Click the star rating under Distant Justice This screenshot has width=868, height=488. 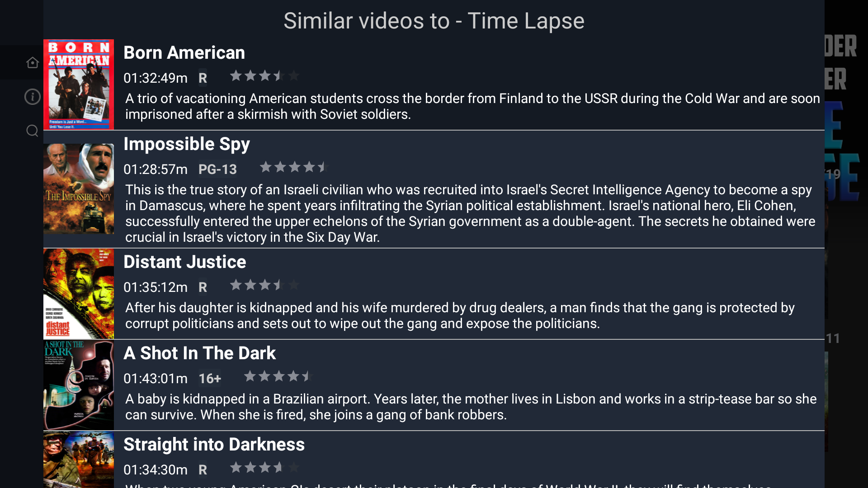coord(264,285)
